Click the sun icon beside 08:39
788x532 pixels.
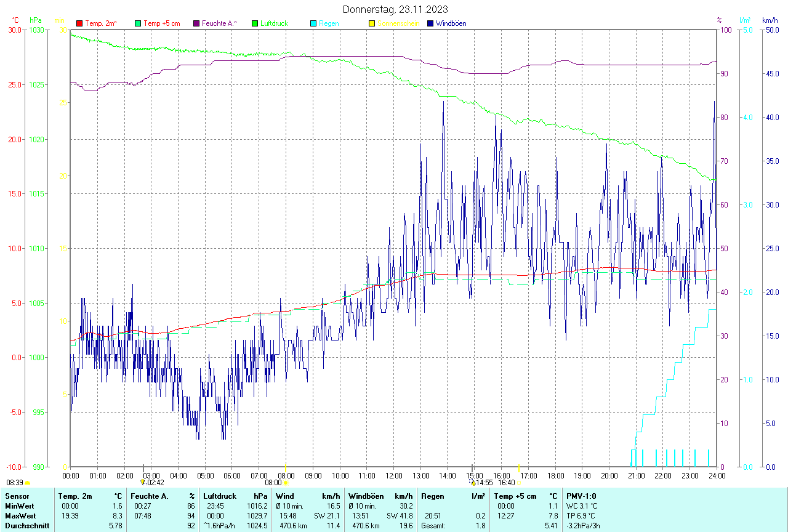pos(28,483)
